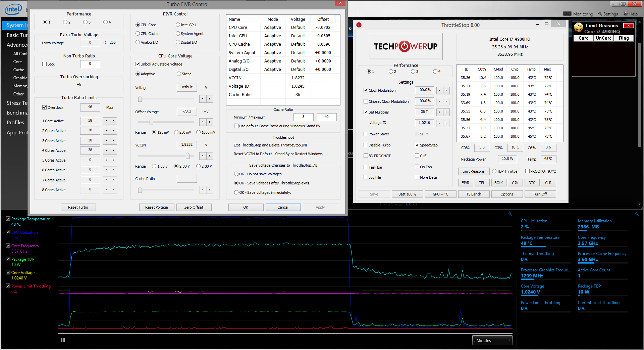
Task: Click the Non Turbo Ratio value field
Action: [x=90, y=64]
